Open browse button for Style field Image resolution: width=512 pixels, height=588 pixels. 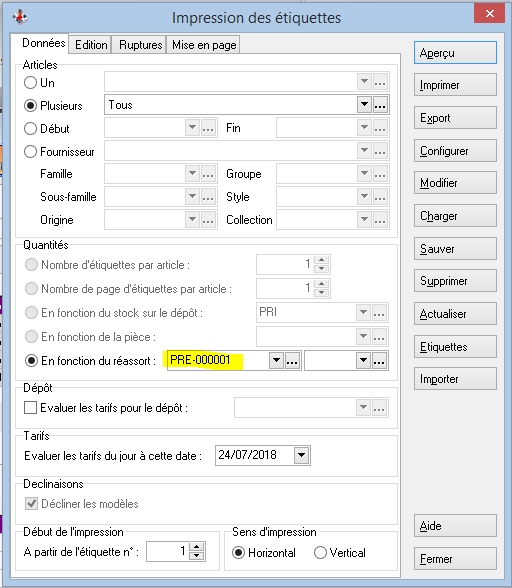pyautogui.click(x=380, y=197)
